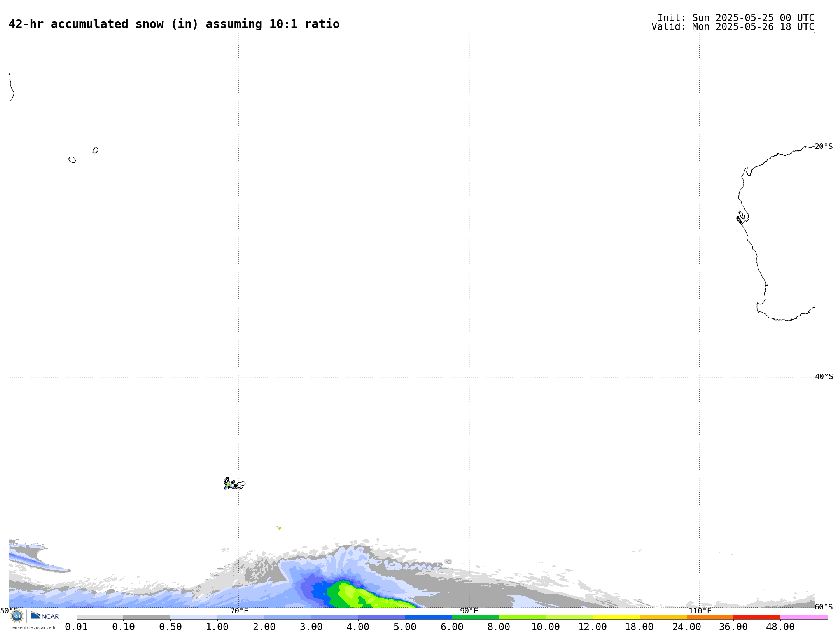This screenshot has width=840, height=632.
Task: Click the 40°S latitude label
Action: point(824,377)
